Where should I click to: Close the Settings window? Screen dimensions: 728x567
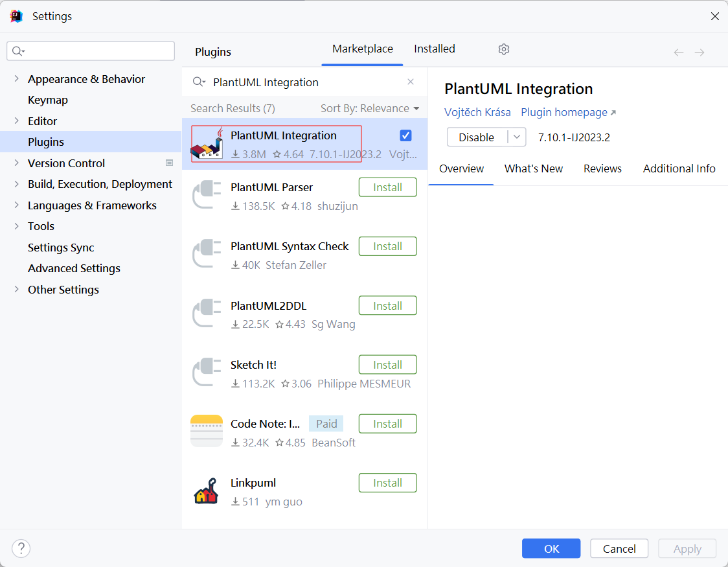point(715,16)
